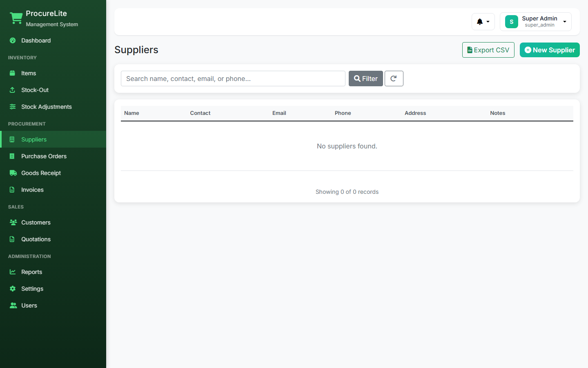Screen dimensions: 588x368
Task: Open the Settings page link
Action: [53, 289]
